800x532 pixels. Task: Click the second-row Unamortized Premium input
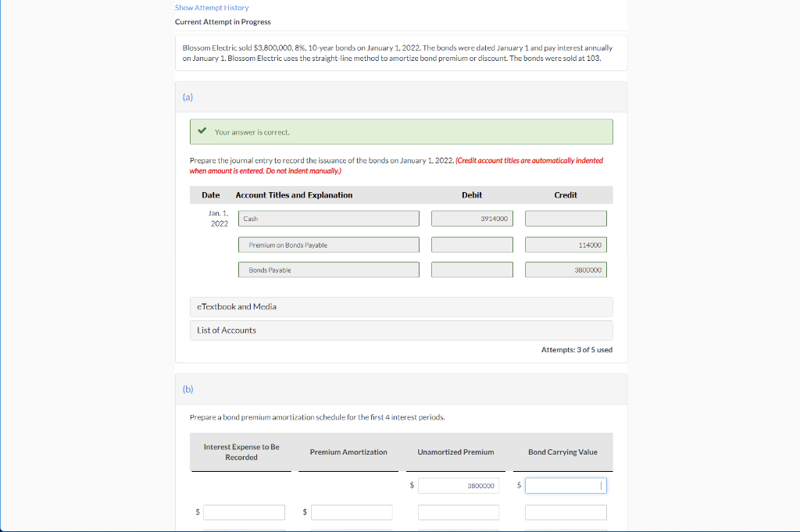click(458, 512)
